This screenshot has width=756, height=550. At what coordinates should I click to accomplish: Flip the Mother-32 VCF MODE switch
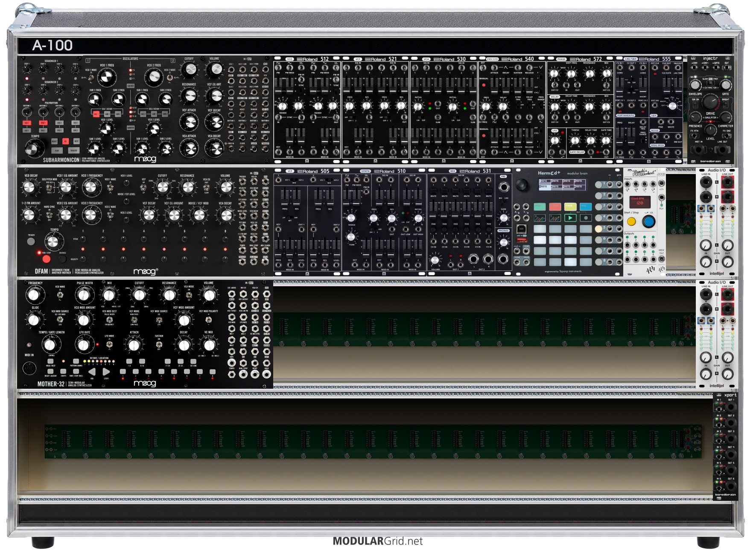coord(134,320)
